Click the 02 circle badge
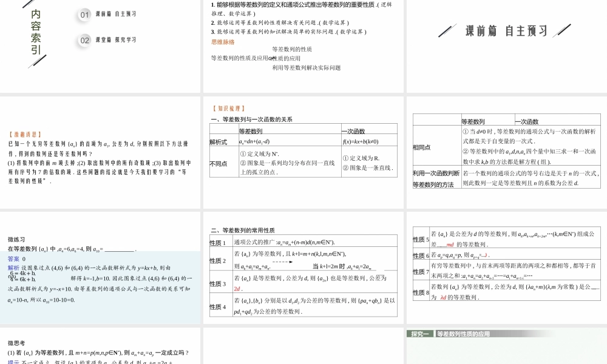Screen dimensions: 607x364 (85, 40)
